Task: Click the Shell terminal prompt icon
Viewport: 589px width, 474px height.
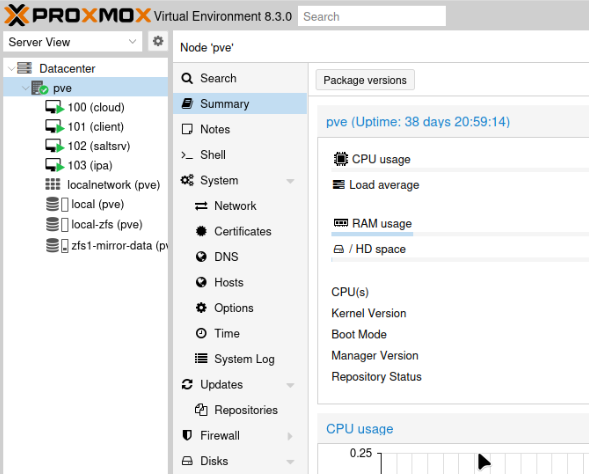Action: pos(187,155)
